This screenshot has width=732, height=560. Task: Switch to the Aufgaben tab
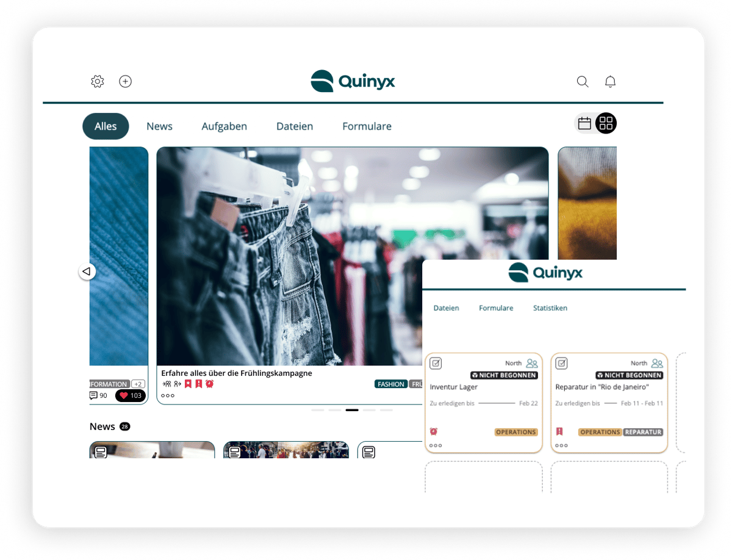click(224, 126)
